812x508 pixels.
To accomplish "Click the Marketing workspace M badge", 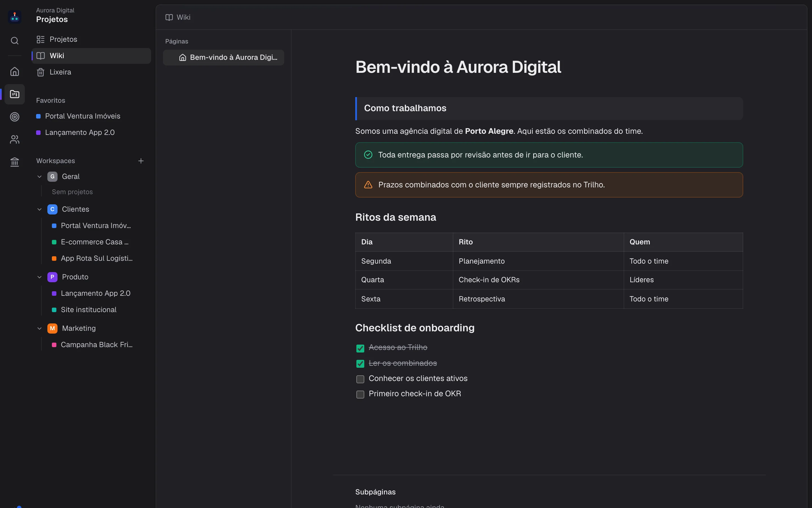I will 52,328.
